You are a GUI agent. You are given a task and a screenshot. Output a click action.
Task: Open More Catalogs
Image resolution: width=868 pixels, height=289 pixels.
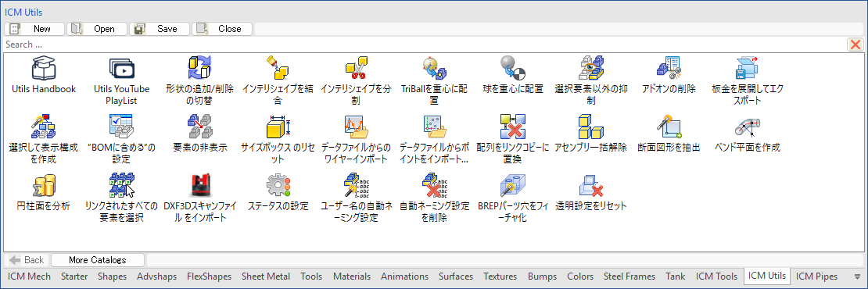[98, 260]
